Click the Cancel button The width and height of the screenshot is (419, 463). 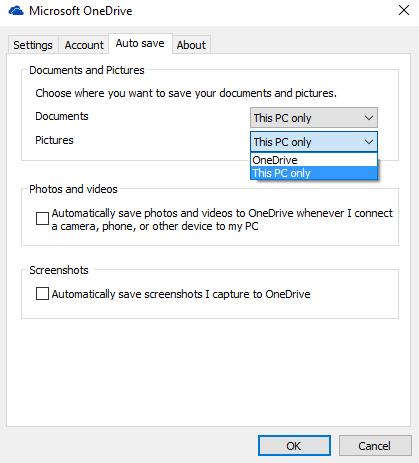(x=375, y=445)
